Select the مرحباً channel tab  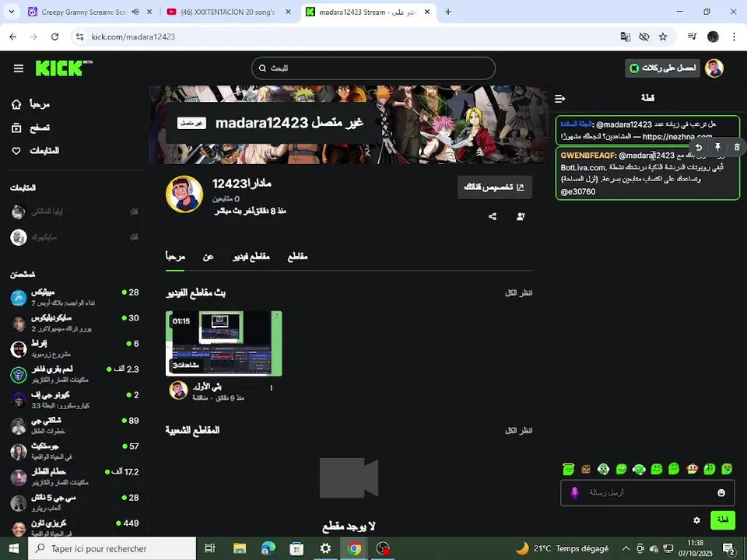click(x=175, y=257)
